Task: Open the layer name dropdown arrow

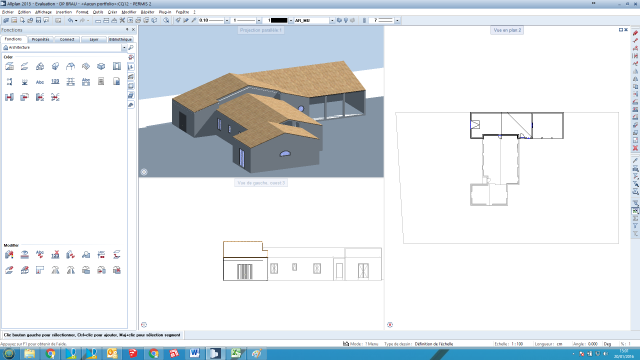Action: [332, 20]
